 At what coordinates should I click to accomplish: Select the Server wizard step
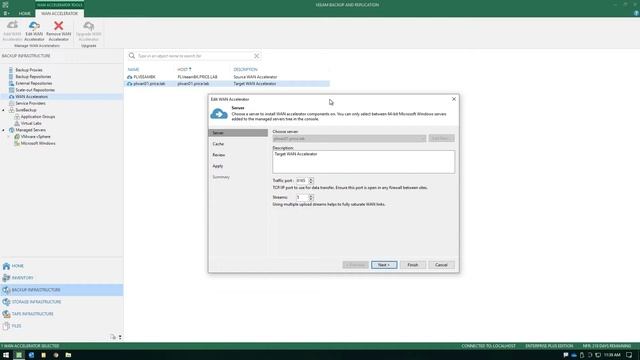click(x=238, y=133)
